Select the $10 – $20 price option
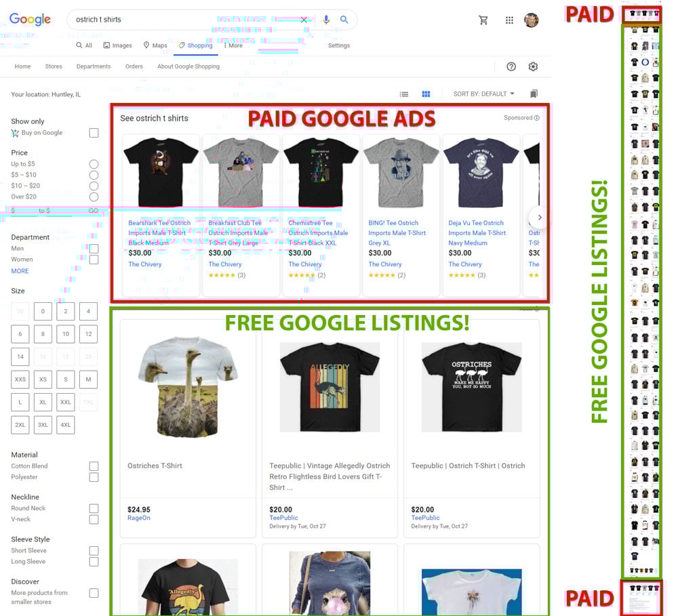Viewport: 678px width, 616px height. point(94,186)
